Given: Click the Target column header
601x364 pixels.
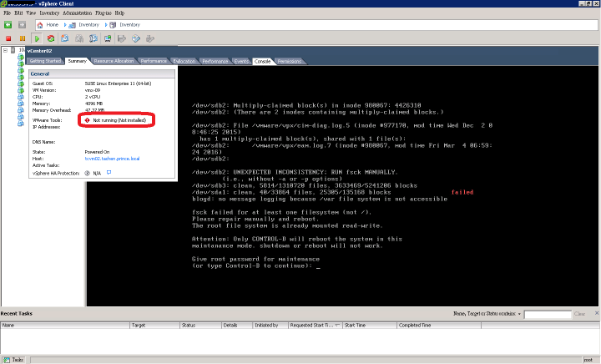Looking at the screenshot, I should click(x=155, y=326).
